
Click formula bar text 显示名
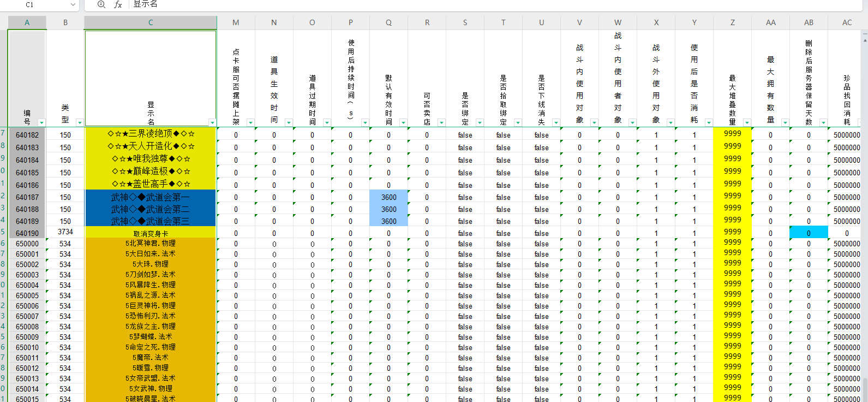(x=145, y=4)
